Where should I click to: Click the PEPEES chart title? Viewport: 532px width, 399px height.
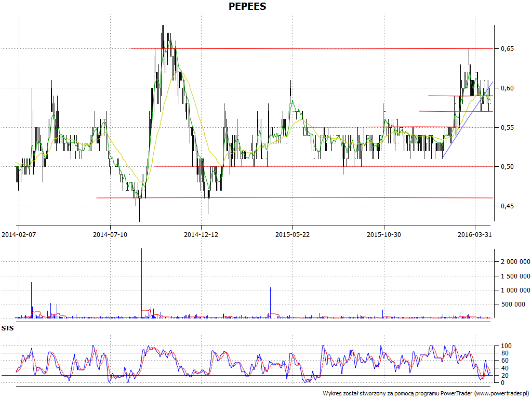point(247,6)
